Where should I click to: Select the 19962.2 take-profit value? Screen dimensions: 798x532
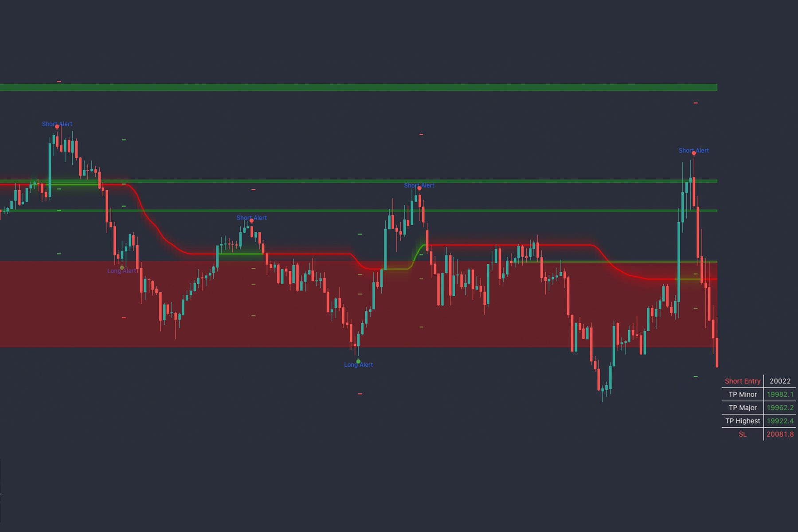780,408
